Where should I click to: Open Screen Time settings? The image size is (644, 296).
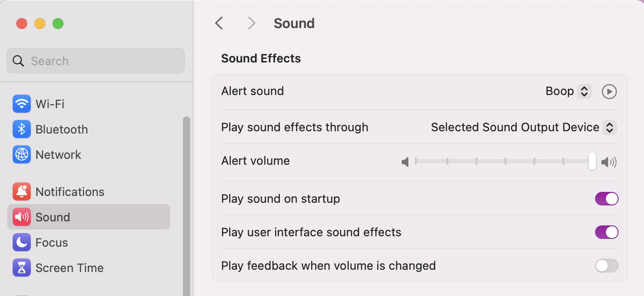click(x=69, y=267)
